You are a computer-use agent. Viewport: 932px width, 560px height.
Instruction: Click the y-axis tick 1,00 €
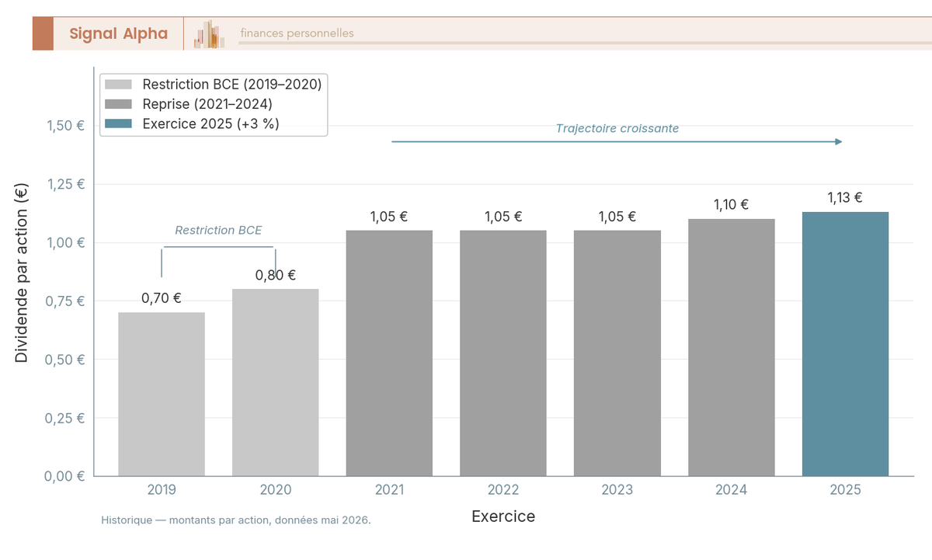[x=66, y=242]
